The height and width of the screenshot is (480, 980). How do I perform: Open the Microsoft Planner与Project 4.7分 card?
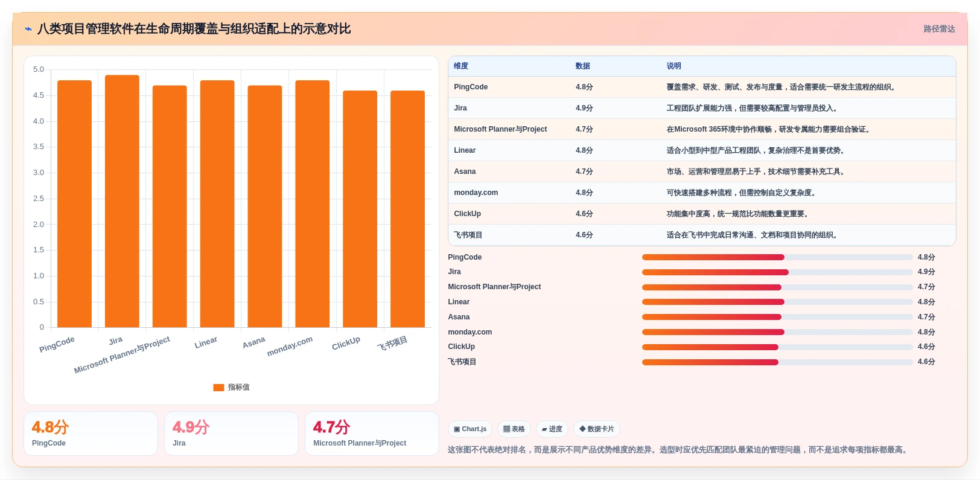(x=372, y=434)
